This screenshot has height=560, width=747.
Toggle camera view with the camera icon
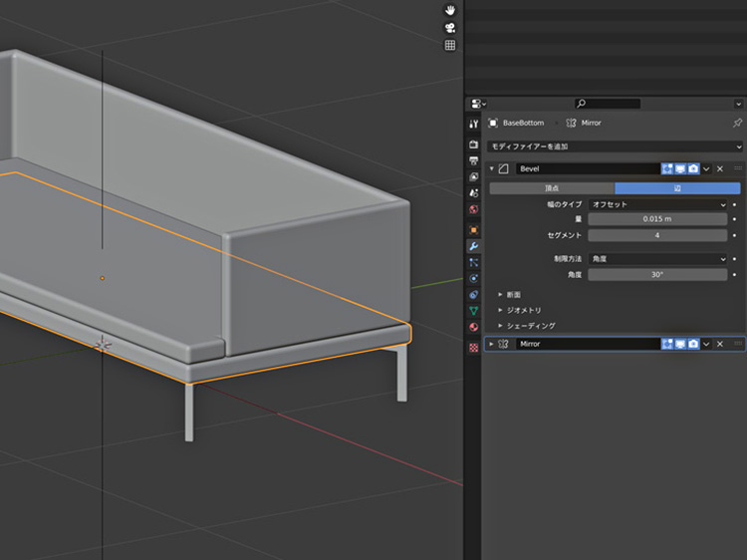[450, 28]
